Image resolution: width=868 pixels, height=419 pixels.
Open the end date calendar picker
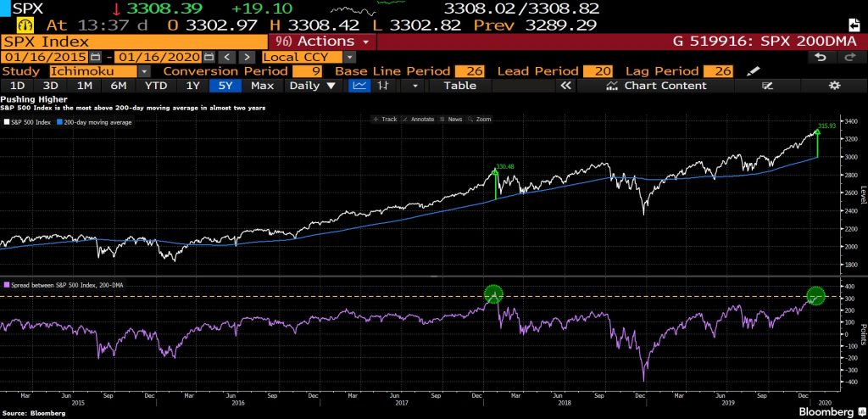point(209,57)
